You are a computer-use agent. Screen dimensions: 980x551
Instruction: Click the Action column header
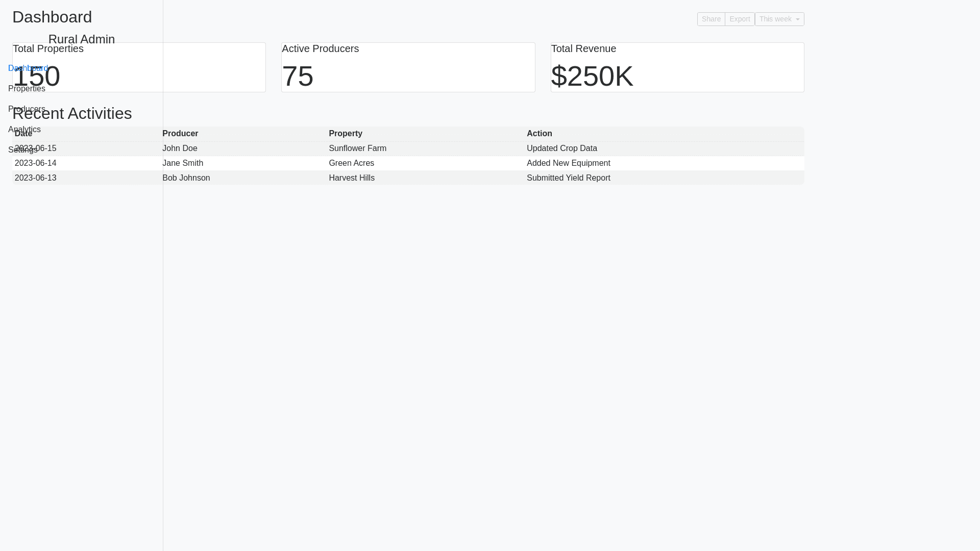point(539,134)
